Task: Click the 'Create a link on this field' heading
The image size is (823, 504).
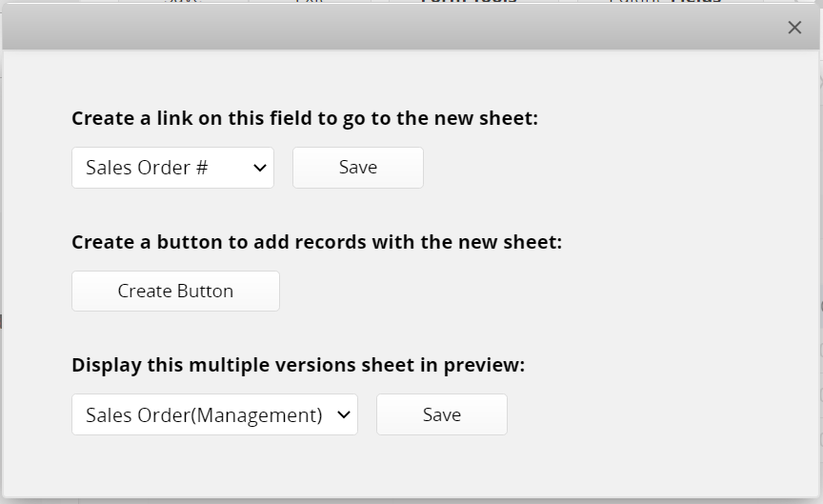Action: click(x=305, y=119)
